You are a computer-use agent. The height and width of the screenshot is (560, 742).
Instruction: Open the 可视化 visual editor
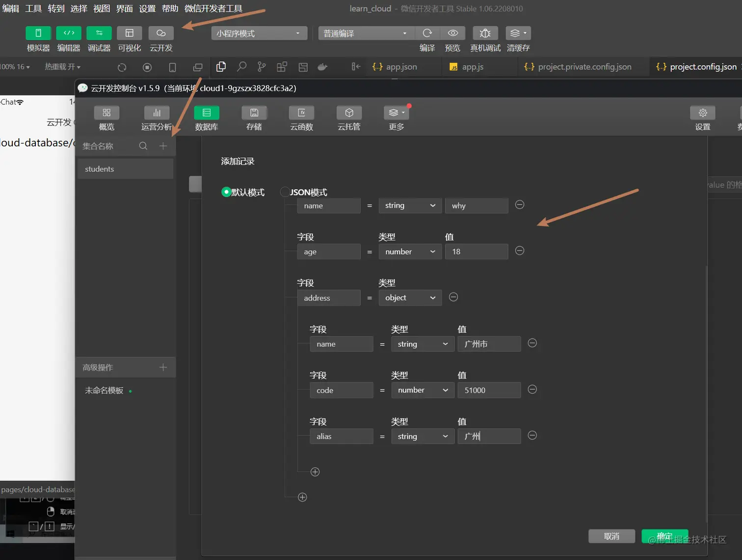(130, 33)
